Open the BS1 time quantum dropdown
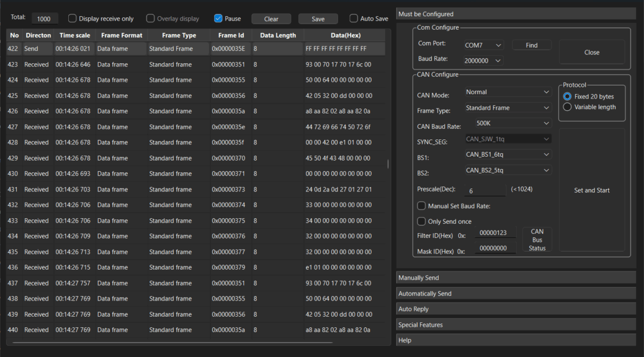The width and height of the screenshot is (644, 357). (508, 154)
